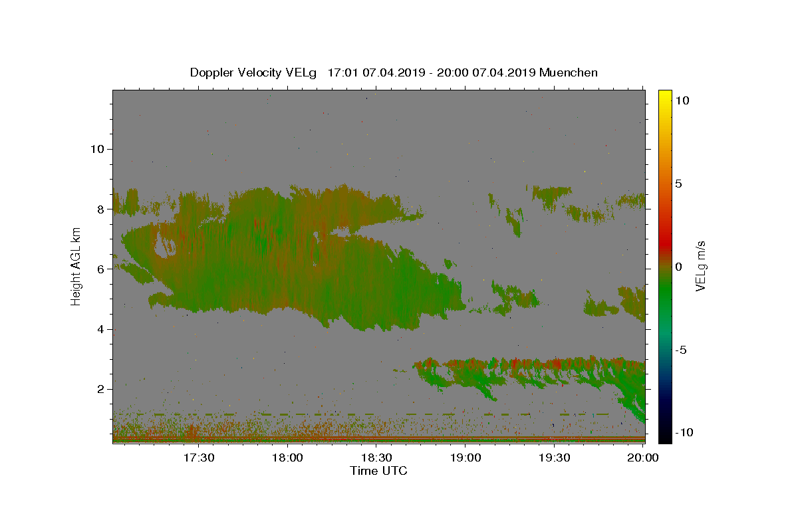Click the 'Height AGL km' axis label
The height and width of the screenshot is (532, 798).
[76, 266]
